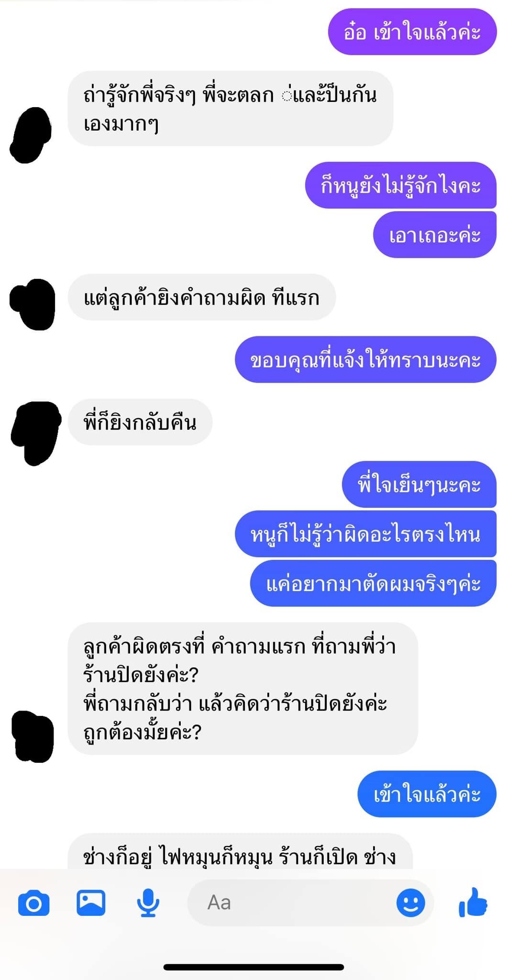
Task: Tap the 'เอาเถอะค่ะ' message bubble
Action: coord(435,235)
